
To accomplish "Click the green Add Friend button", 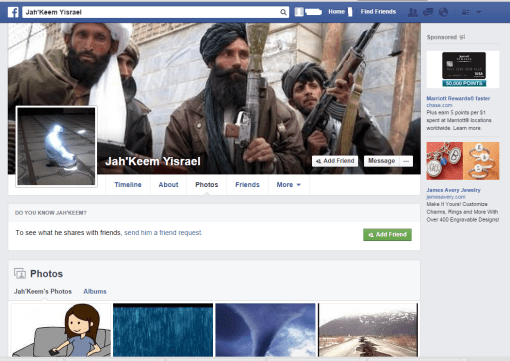I will coord(387,235).
